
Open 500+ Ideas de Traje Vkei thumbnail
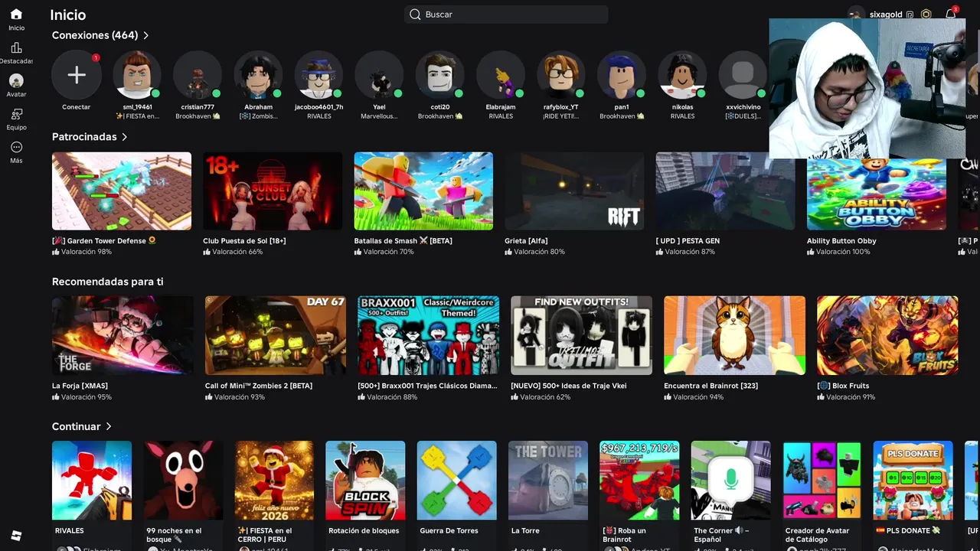pos(582,335)
